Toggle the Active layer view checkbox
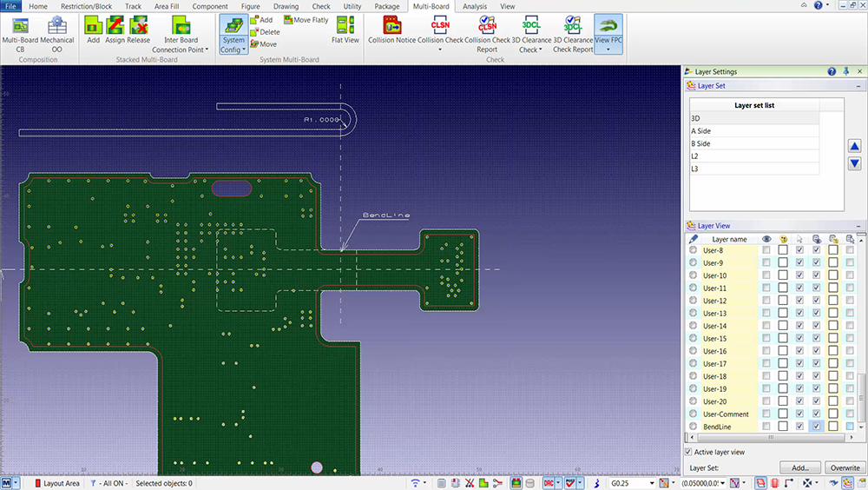 click(689, 452)
